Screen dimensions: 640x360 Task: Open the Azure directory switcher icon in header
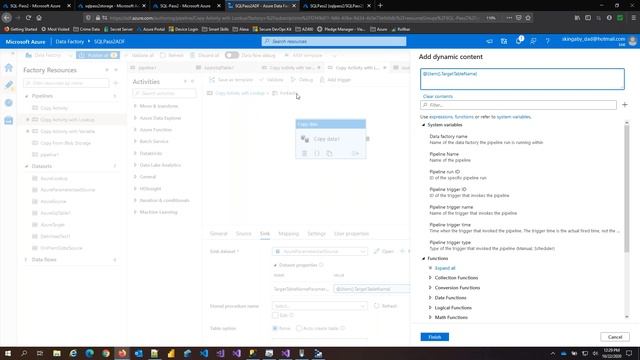tap(504, 41)
